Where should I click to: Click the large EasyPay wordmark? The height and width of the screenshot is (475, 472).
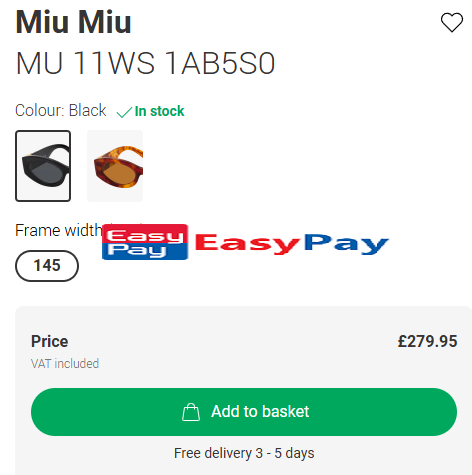(292, 243)
